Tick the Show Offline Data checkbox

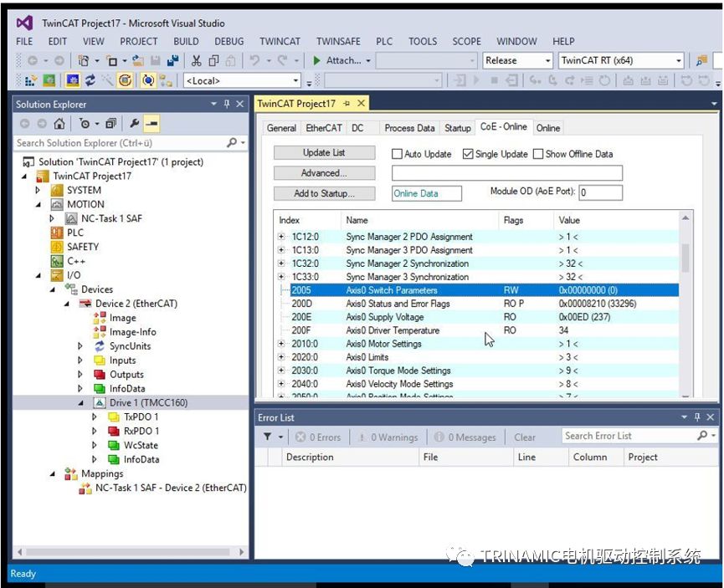tap(538, 154)
